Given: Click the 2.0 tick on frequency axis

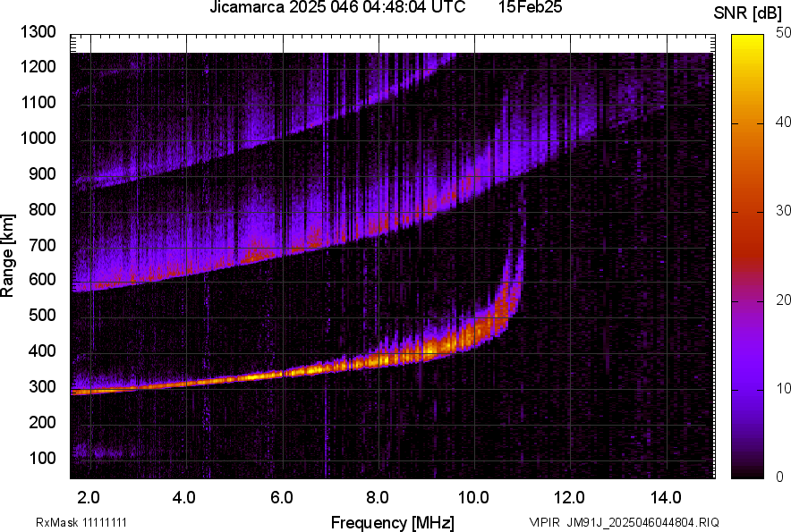Looking at the screenshot, I should (x=89, y=496).
